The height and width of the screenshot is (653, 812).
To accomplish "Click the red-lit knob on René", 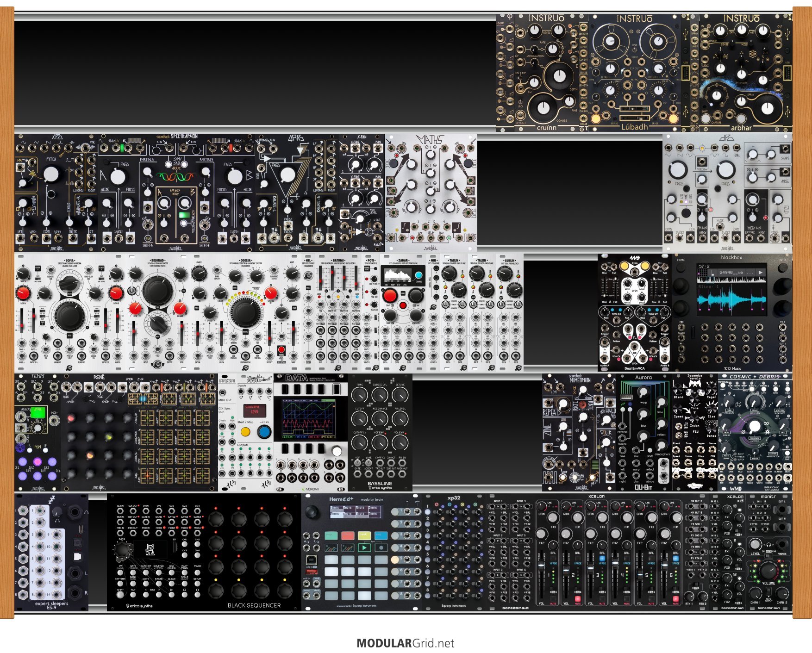I will [x=71, y=419].
